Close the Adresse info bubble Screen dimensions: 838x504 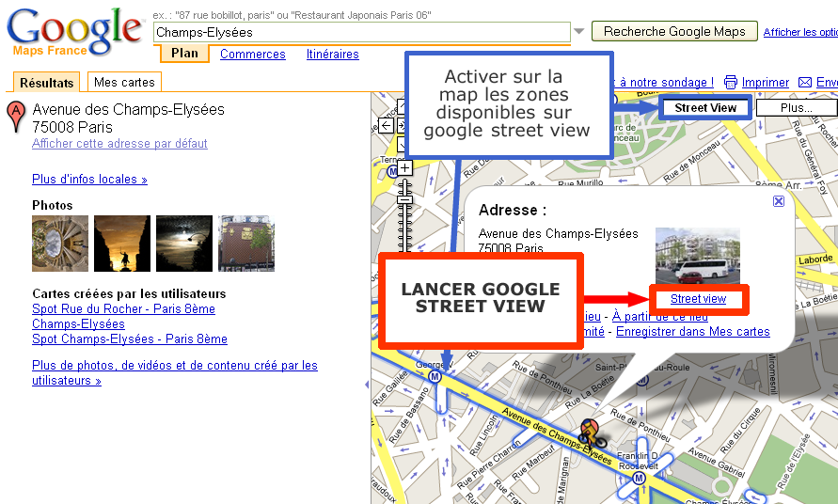[x=779, y=201]
